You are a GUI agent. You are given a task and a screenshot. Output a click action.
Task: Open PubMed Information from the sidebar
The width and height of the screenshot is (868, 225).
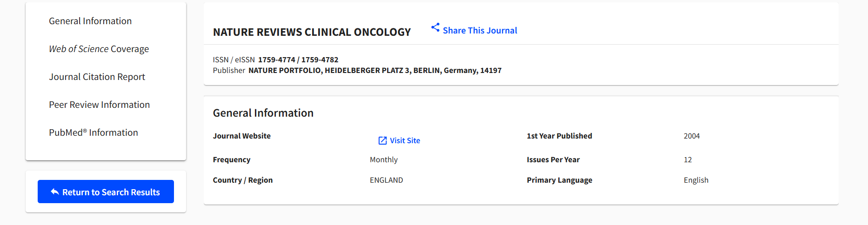[93, 132]
